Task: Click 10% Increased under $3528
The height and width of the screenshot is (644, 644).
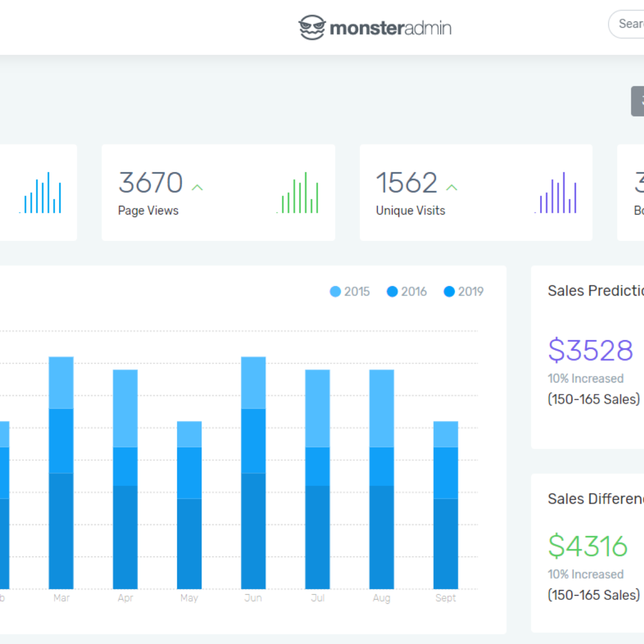Action: tap(586, 378)
